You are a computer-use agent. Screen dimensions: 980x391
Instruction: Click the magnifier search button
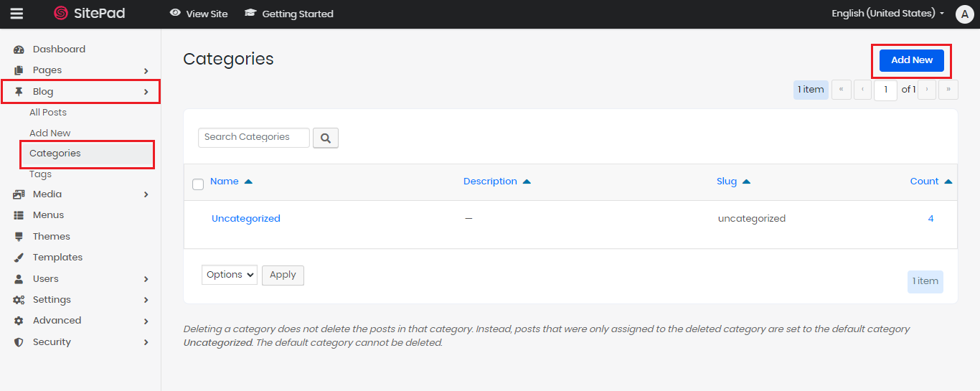326,138
